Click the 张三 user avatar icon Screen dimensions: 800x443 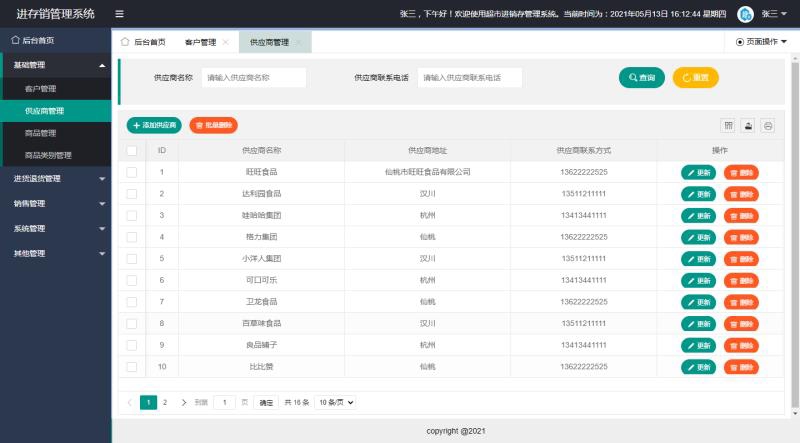point(745,14)
